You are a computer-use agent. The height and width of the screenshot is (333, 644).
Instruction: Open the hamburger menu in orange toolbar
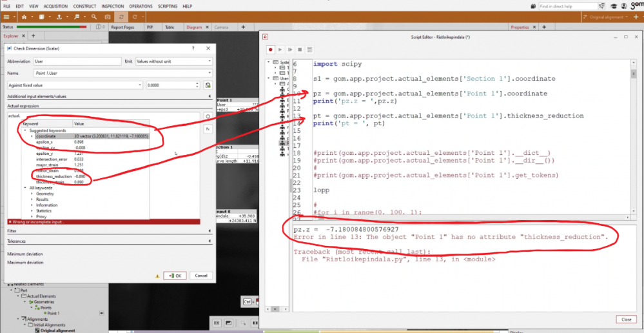click(8, 16)
